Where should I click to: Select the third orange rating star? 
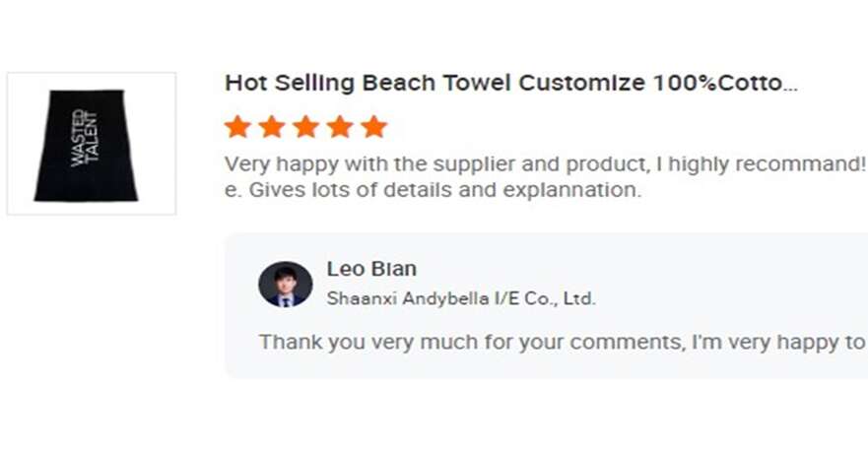[305, 127]
